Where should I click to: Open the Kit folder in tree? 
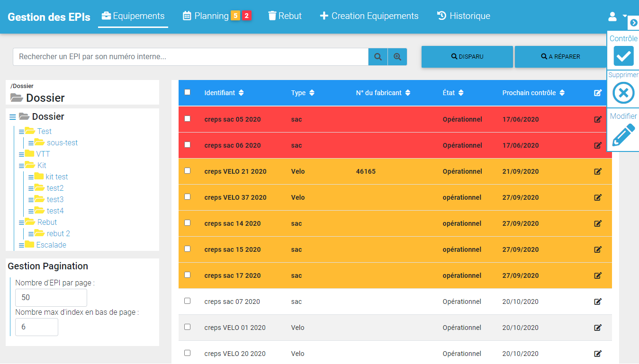[x=42, y=165]
